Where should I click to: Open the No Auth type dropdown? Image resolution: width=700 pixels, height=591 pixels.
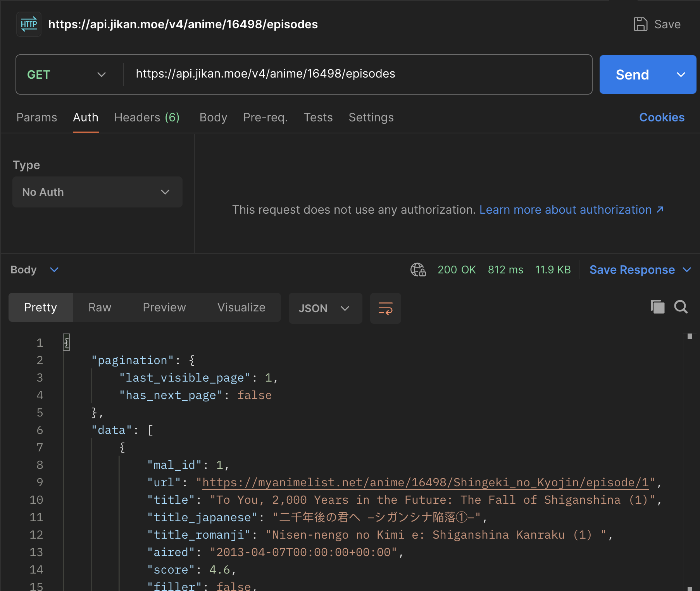point(97,192)
